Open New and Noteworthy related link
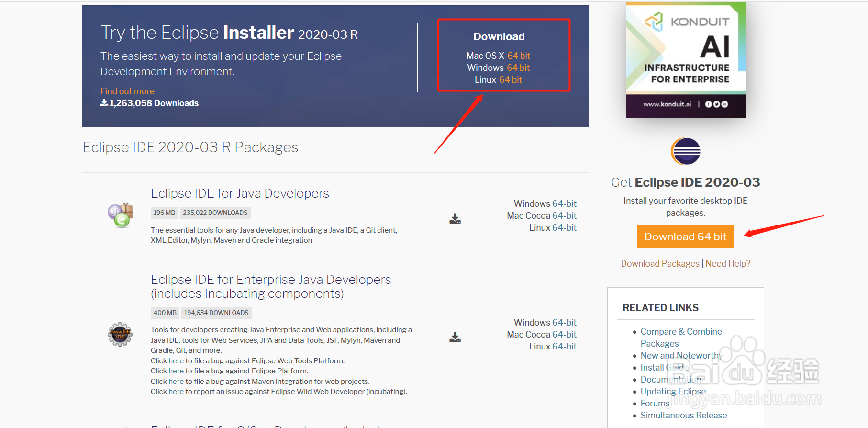Screen dimensions: 868x428 click(681, 355)
